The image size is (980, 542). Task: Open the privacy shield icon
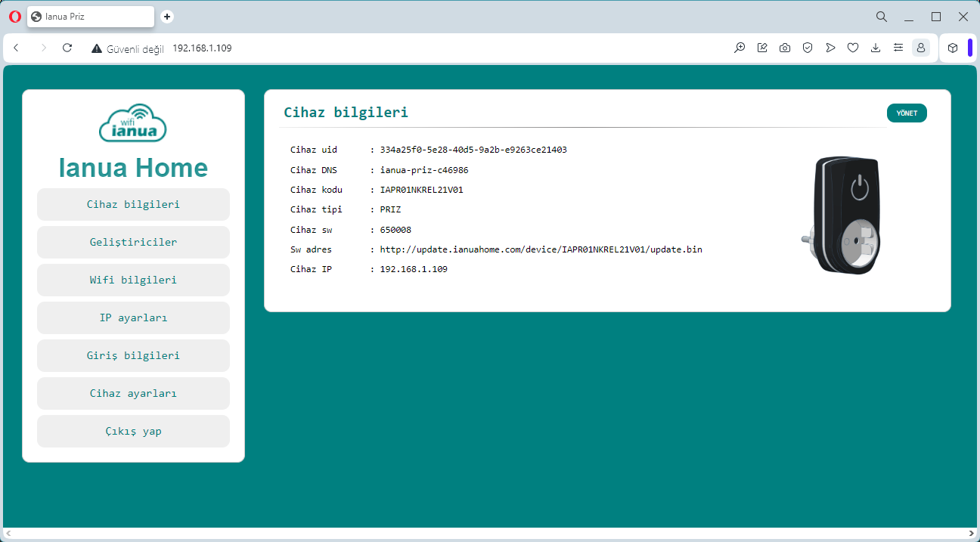(808, 48)
